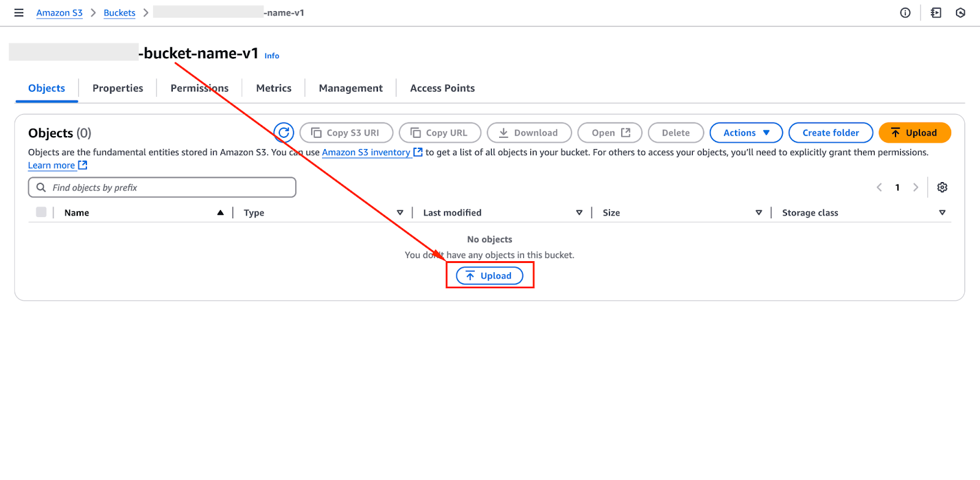Open Amazon S3 inventory link
The height and width of the screenshot is (480, 980).
tap(366, 152)
